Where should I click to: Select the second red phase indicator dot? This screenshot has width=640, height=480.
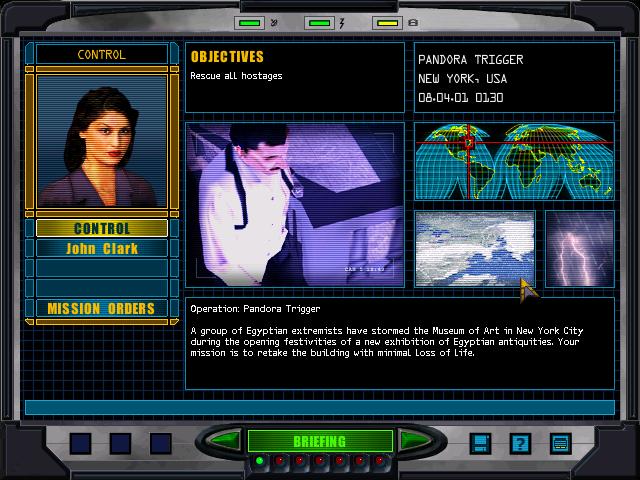pos(297,461)
